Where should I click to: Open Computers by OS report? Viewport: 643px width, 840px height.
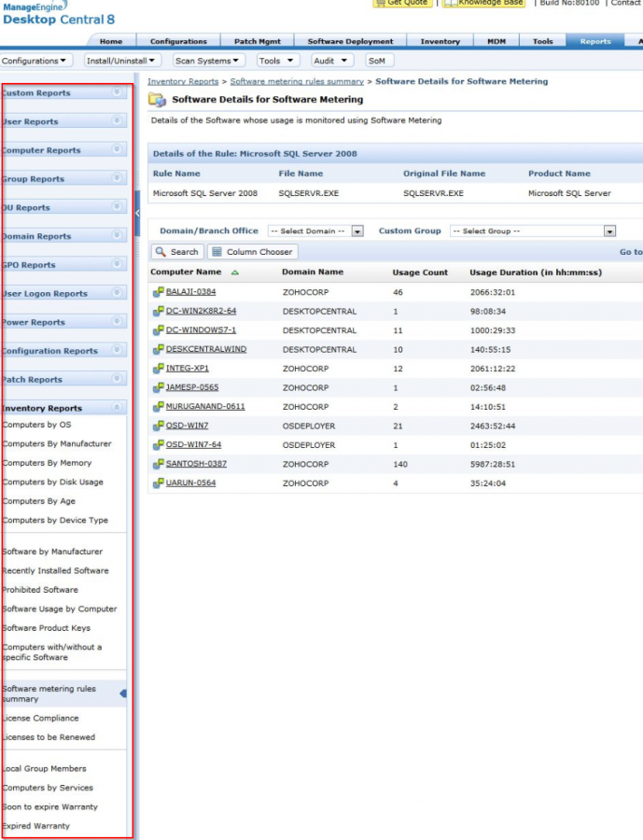36,425
